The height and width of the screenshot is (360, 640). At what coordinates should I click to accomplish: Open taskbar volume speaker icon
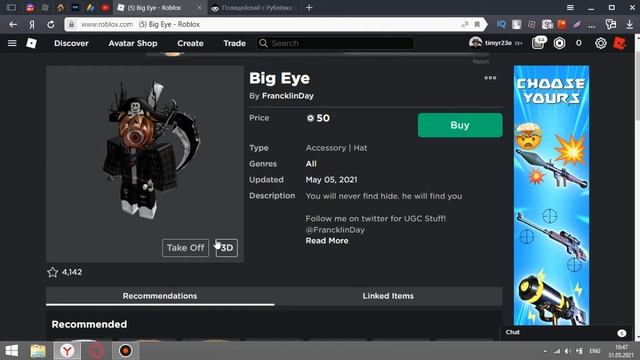[x=568, y=351]
